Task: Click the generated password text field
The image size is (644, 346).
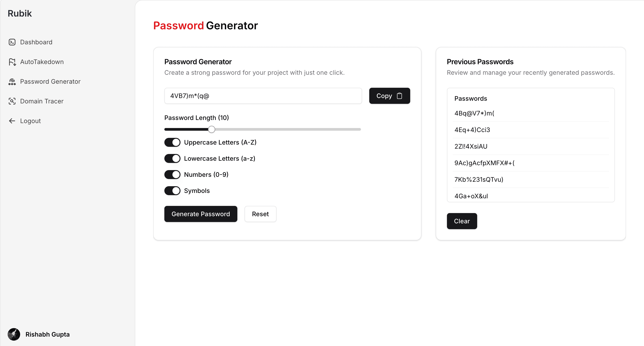Action: click(x=263, y=96)
